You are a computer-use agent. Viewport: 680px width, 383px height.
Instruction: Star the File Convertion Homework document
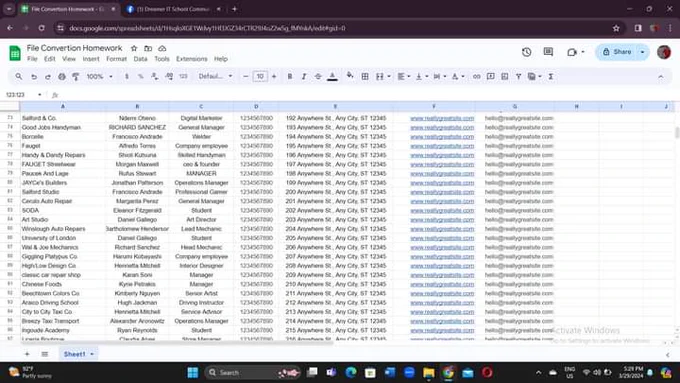134,48
